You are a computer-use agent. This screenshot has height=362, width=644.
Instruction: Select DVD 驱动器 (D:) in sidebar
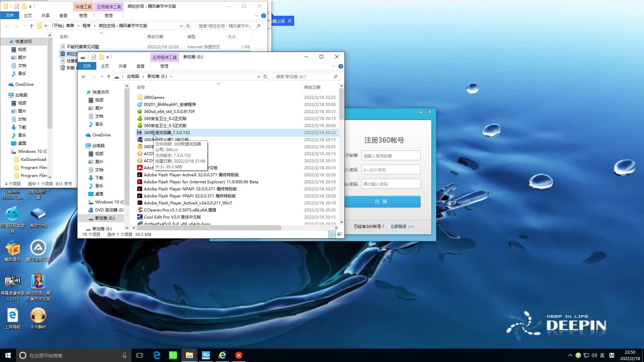109,210
